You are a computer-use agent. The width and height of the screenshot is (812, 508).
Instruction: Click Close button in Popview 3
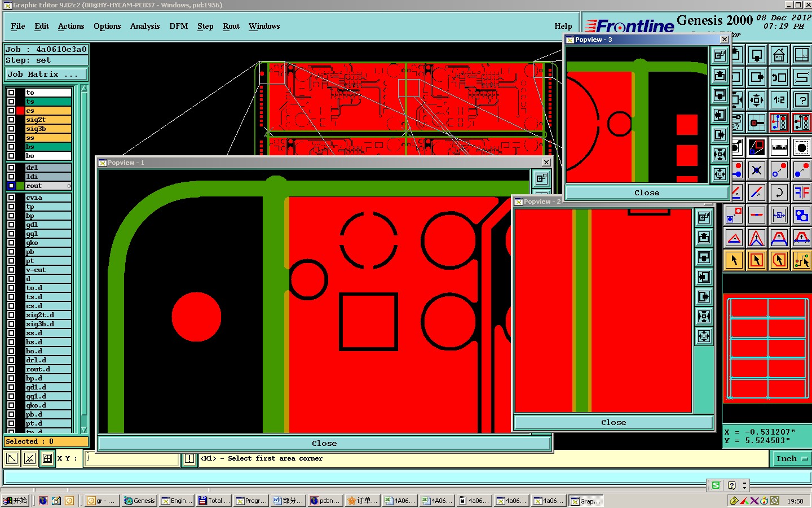point(647,192)
